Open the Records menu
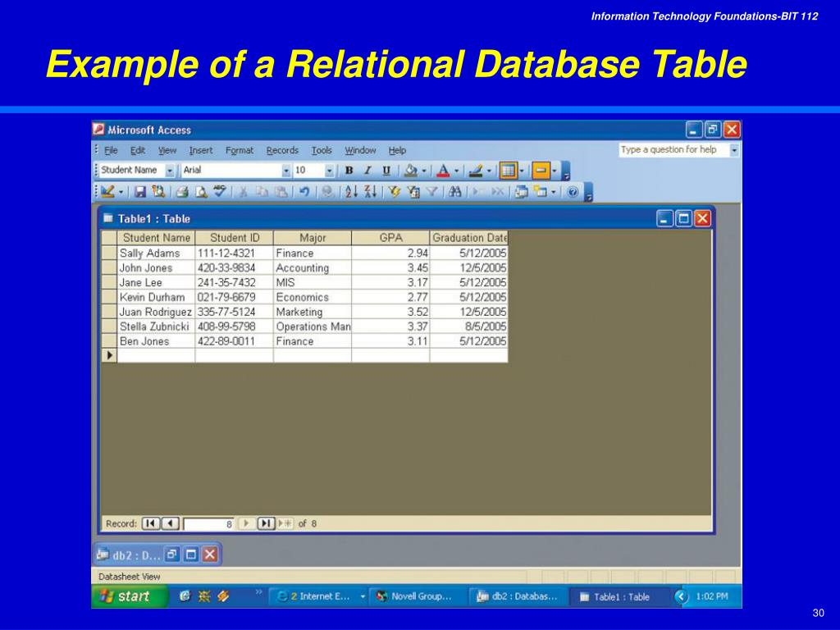The height and width of the screenshot is (630, 840). (x=282, y=151)
